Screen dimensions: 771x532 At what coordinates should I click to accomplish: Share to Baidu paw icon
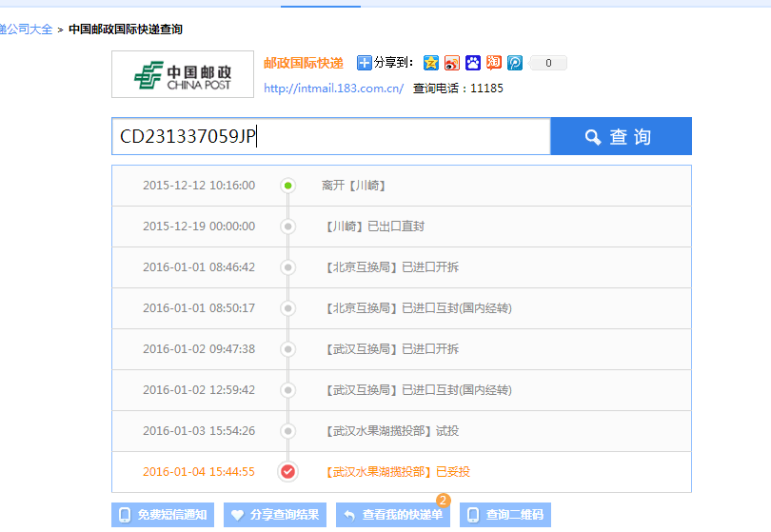click(x=473, y=63)
